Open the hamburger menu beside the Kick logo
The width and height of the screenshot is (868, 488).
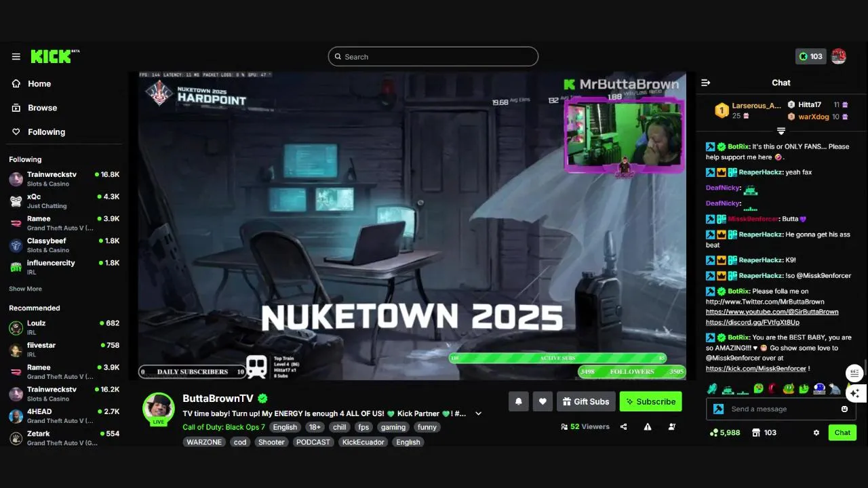[x=16, y=57]
